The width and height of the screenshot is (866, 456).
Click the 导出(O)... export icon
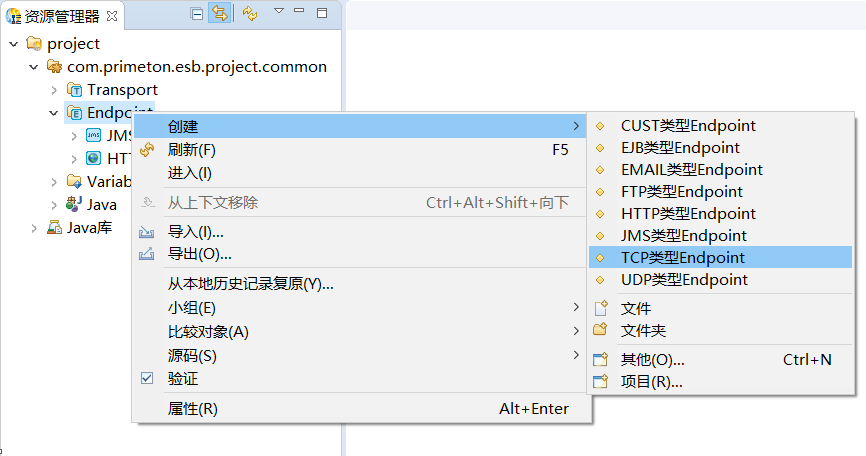148,254
